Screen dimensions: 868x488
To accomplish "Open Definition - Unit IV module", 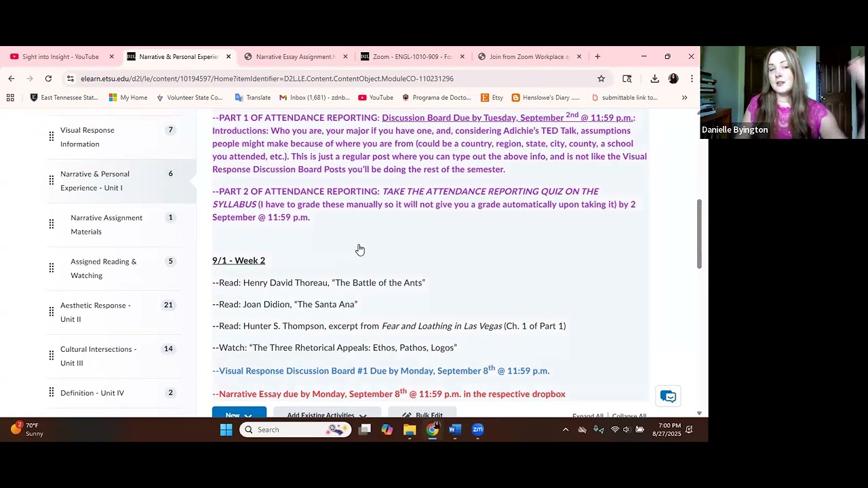I will 92,393.
